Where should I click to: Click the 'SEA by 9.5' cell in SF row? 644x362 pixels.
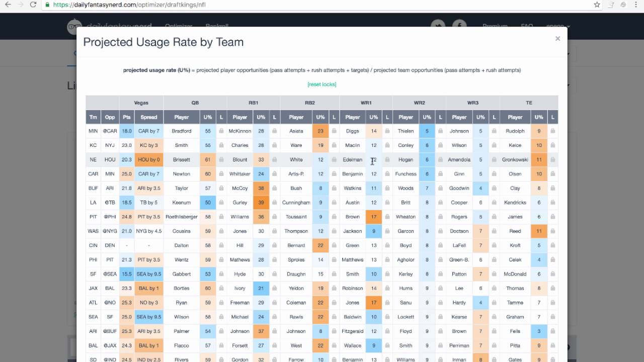[149, 274]
